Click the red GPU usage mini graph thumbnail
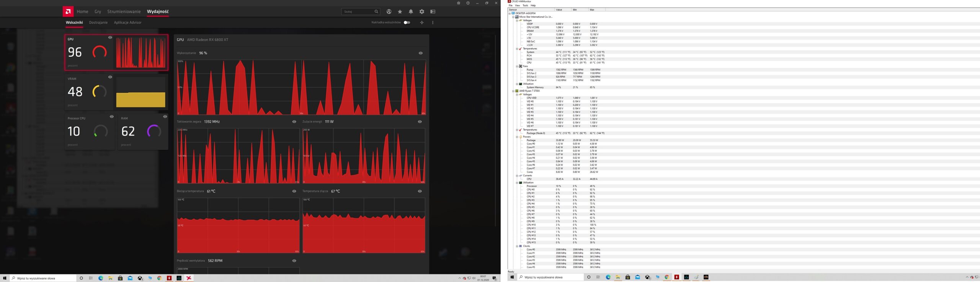The width and height of the screenshot is (980, 282). [x=141, y=52]
